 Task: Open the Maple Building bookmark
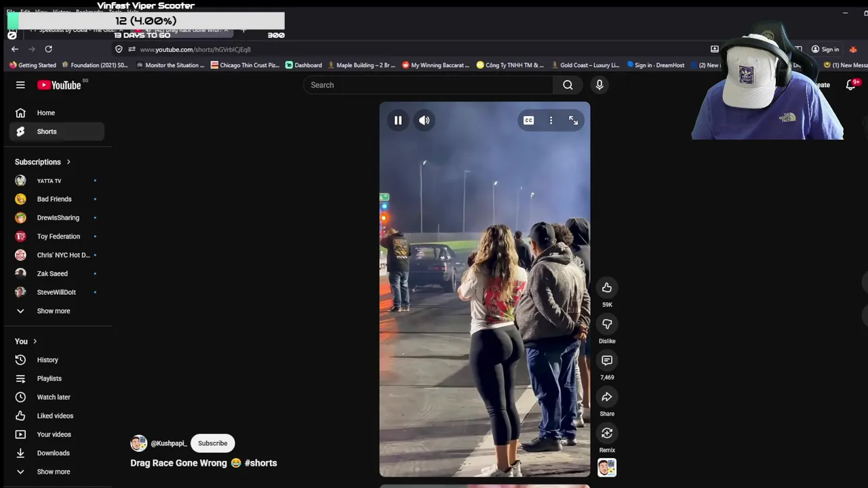point(361,65)
